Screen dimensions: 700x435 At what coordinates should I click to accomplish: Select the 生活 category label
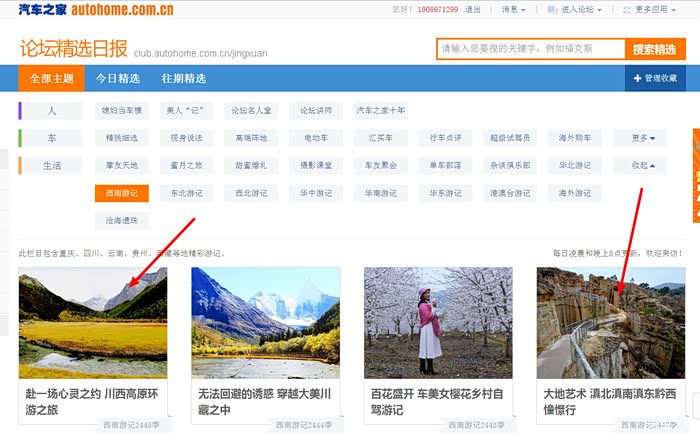(x=51, y=166)
